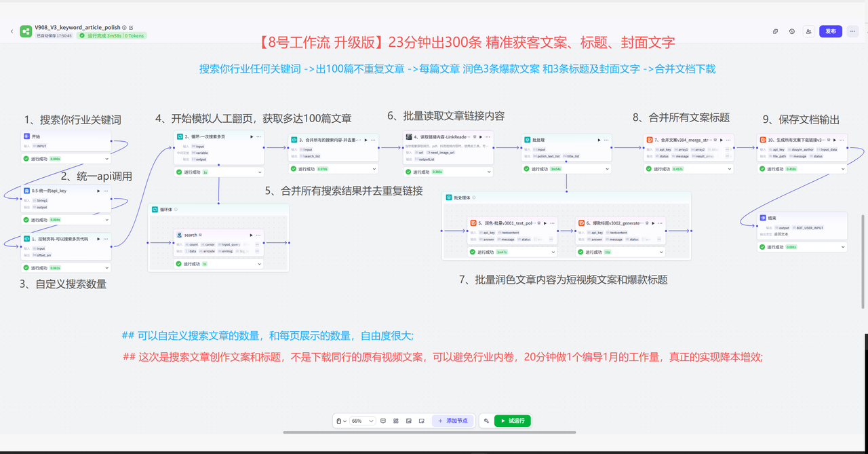The height and width of the screenshot is (454, 868).
Task: Open the run history clock icon
Action: pos(792,31)
